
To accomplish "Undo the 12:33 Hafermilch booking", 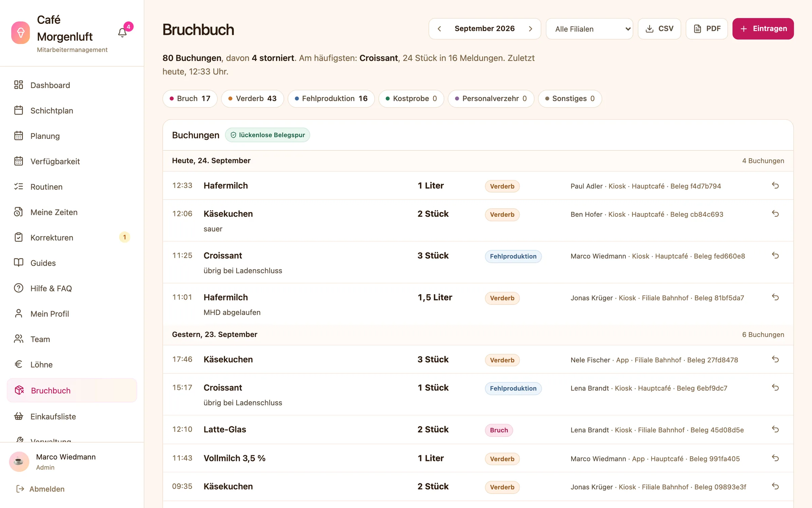I will [x=775, y=185].
